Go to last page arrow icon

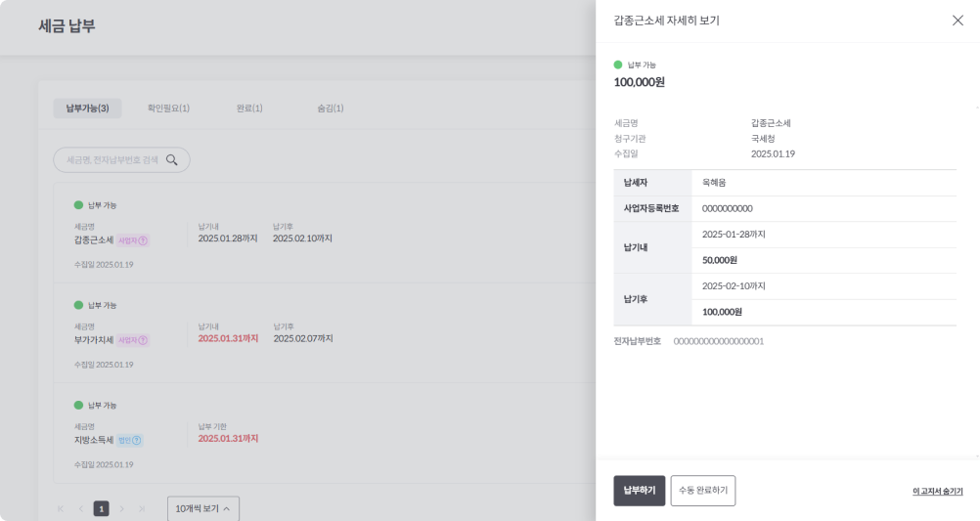tap(142, 508)
